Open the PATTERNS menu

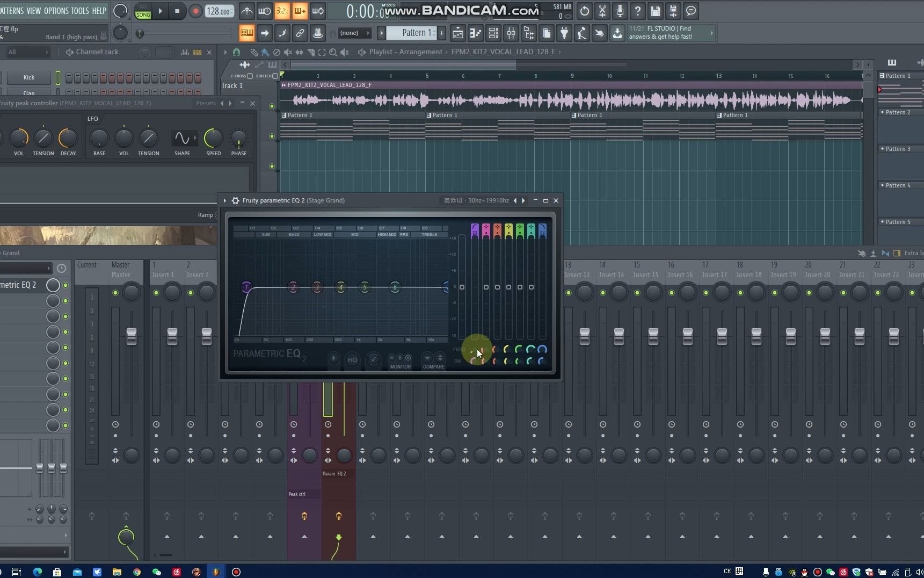[x=12, y=11]
